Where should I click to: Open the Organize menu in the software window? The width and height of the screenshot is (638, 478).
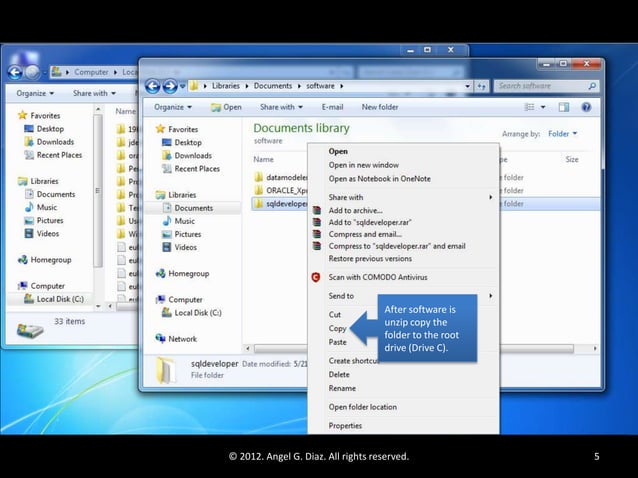tap(173, 107)
